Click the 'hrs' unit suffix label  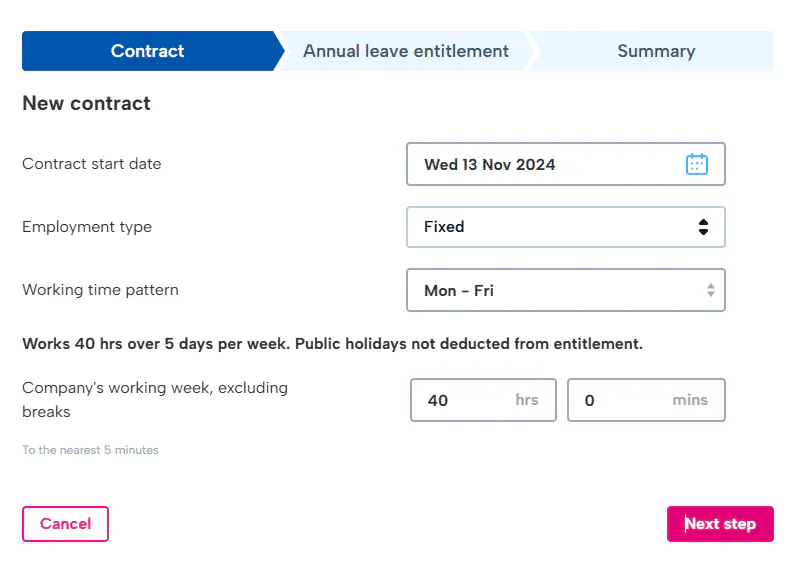pyautogui.click(x=527, y=400)
